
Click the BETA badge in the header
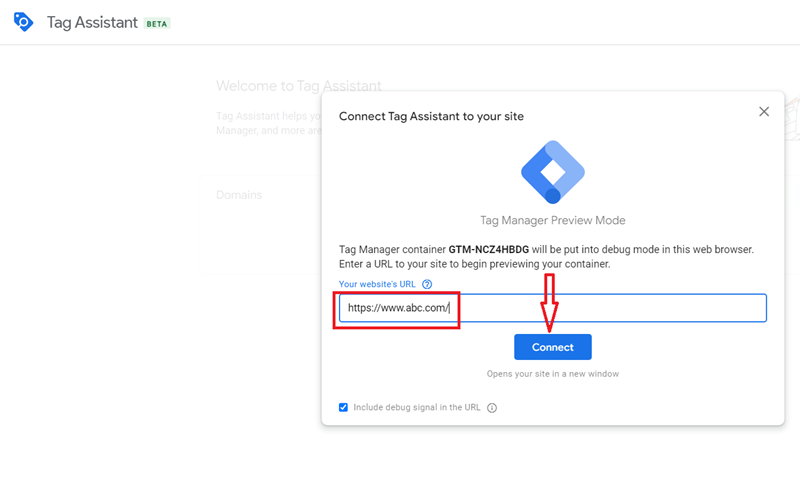pos(157,23)
